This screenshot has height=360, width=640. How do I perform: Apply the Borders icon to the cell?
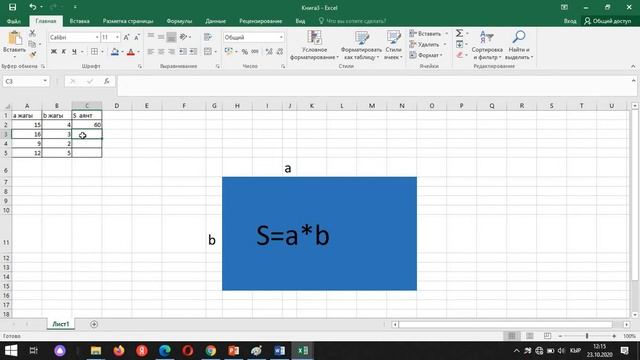[x=94, y=51]
